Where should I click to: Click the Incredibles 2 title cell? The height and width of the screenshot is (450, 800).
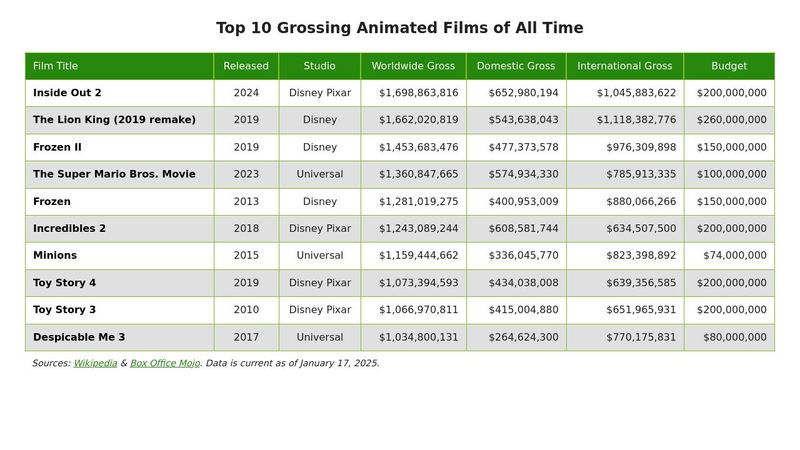point(69,228)
